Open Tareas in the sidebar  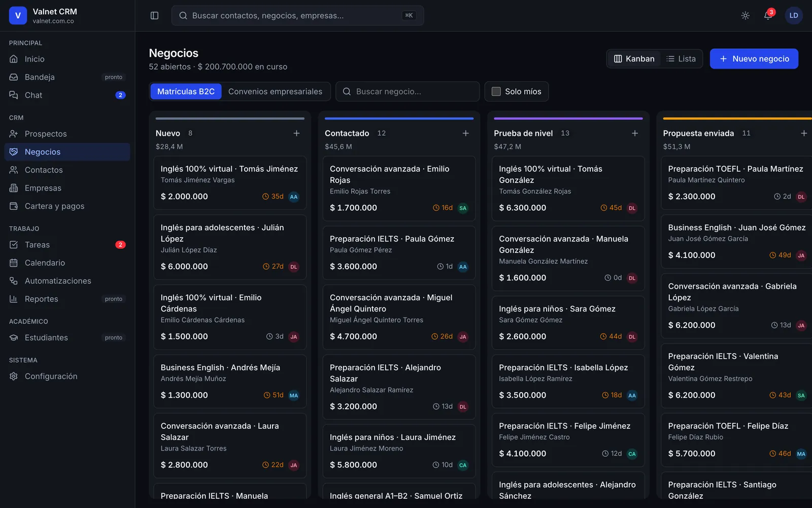tap(67, 245)
